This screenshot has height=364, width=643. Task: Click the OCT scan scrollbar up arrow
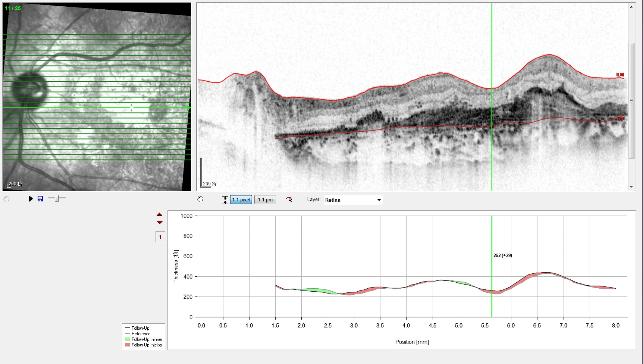[631, 7]
